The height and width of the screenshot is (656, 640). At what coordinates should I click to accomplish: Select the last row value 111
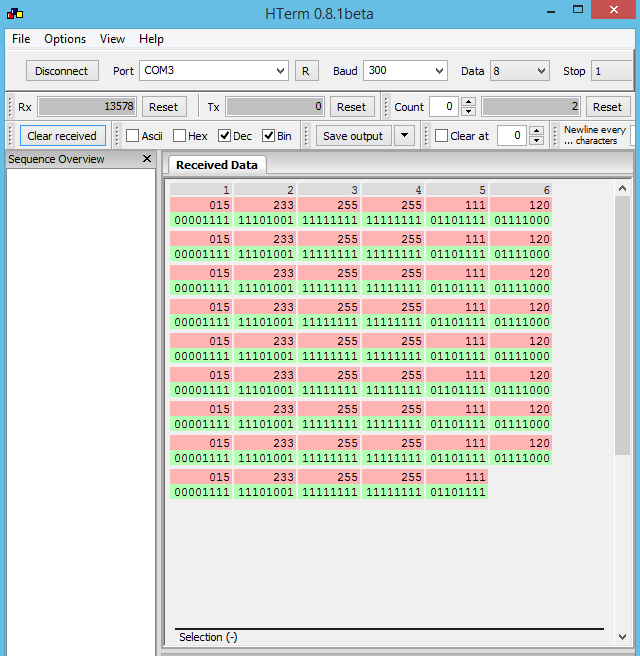pos(457,477)
